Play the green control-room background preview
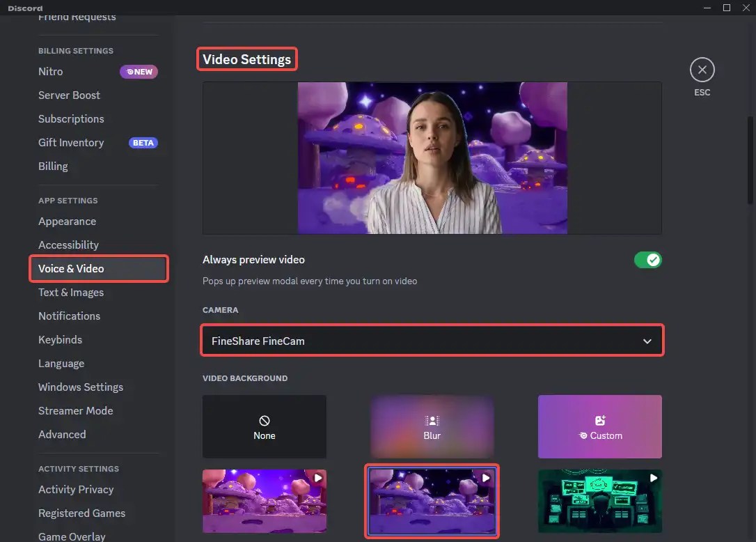Image resolution: width=756 pixels, height=542 pixels. (652, 477)
